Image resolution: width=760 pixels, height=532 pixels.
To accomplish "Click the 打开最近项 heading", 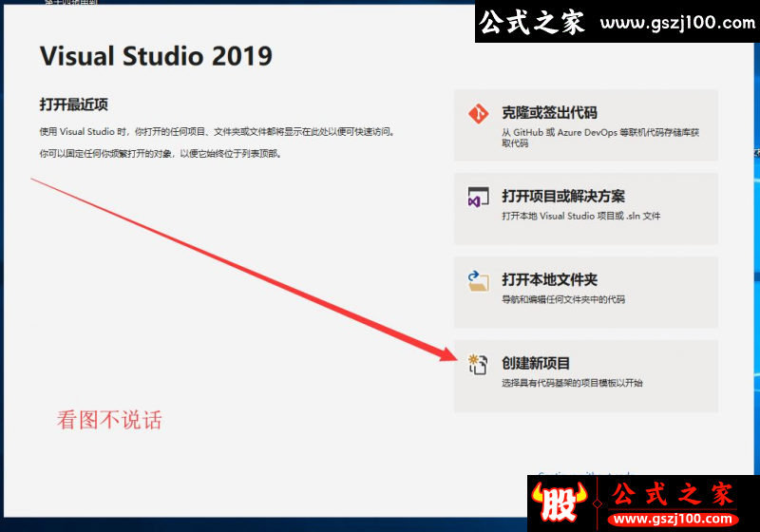I will click(74, 104).
